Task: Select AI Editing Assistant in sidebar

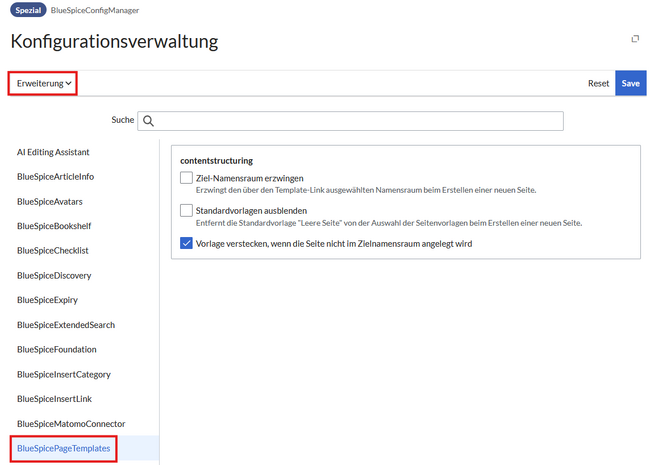Action: coord(67,152)
